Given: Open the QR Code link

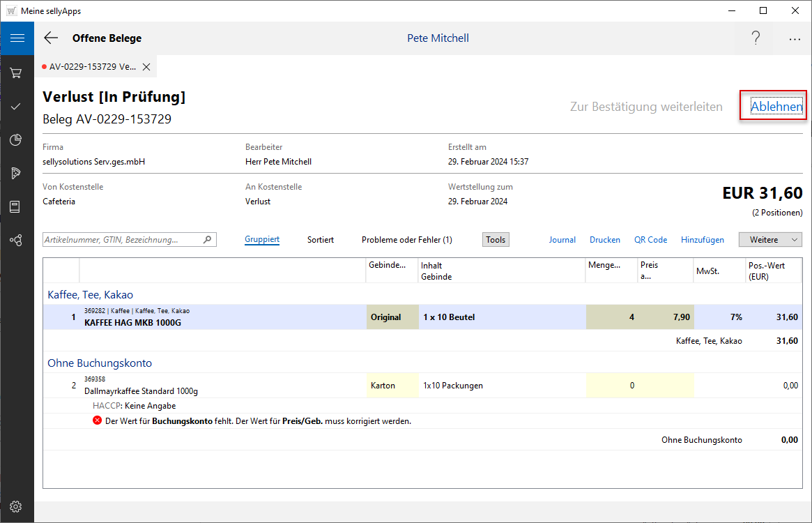Looking at the screenshot, I should 650,240.
